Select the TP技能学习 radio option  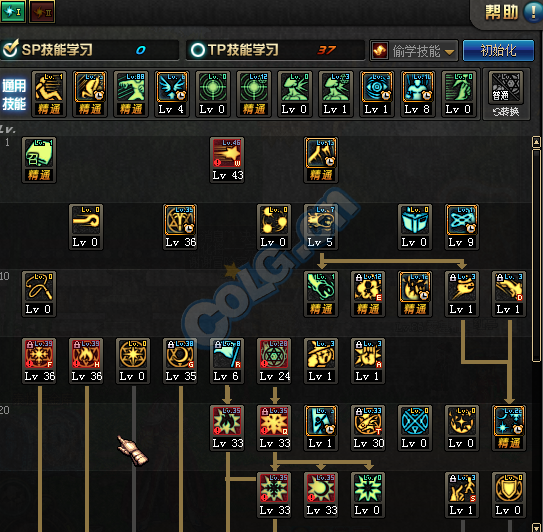[198, 50]
